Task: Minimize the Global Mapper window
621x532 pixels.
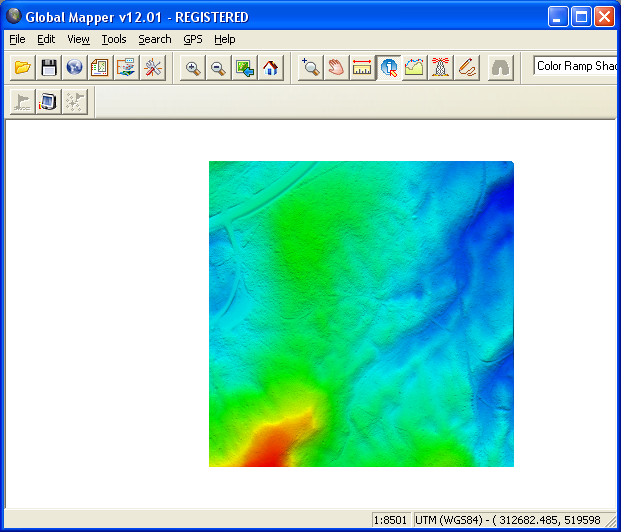Action: tap(558, 17)
